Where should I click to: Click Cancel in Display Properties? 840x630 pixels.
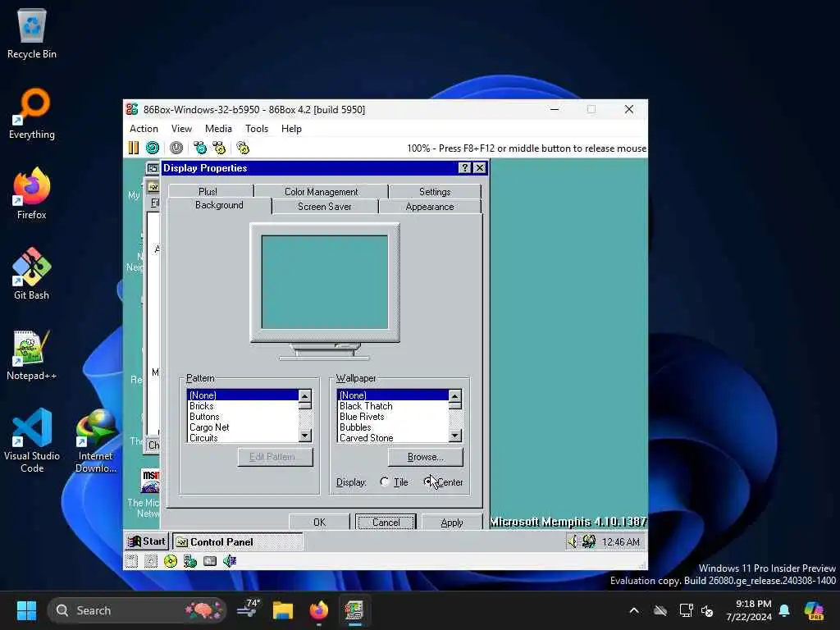click(x=386, y=523)
